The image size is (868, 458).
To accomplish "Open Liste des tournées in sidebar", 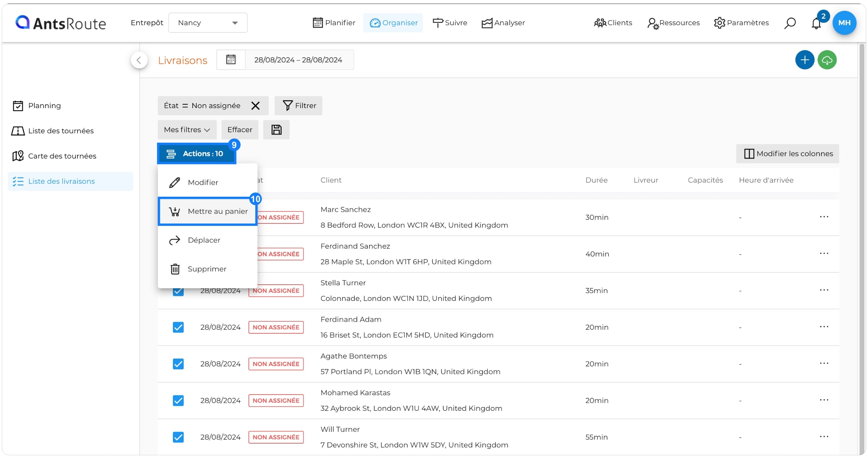I will click(53, 131).
